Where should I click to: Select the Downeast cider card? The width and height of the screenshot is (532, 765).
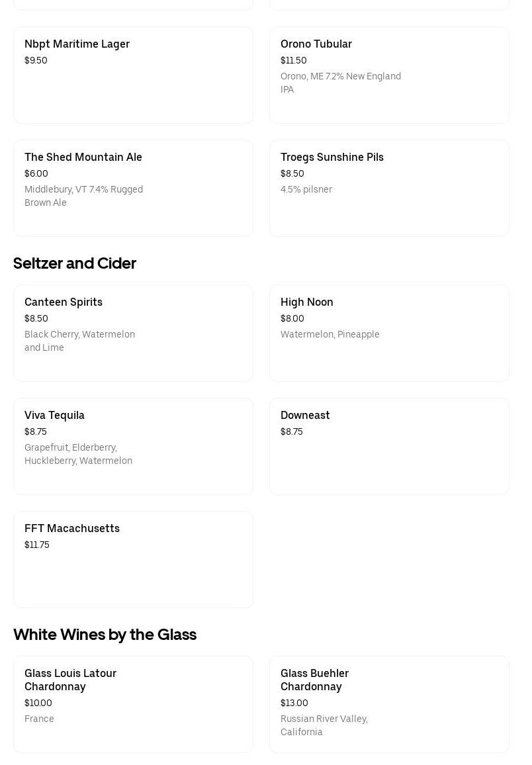click(389, 446)
